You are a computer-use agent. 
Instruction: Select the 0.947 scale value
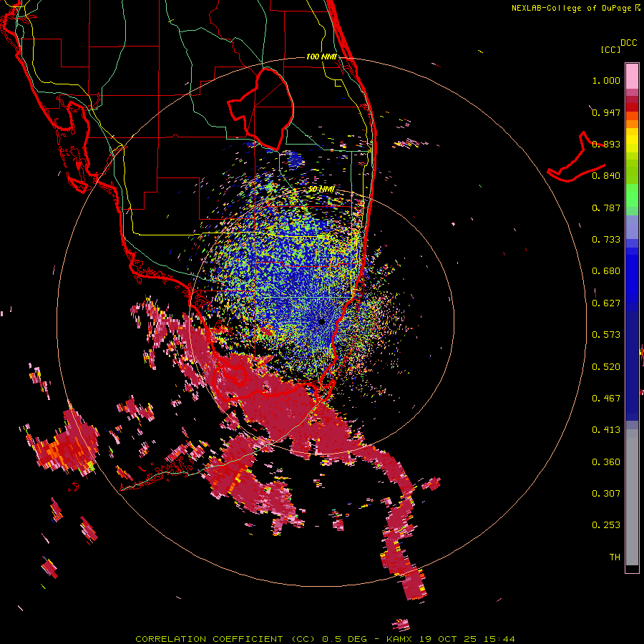click(606, 112)
